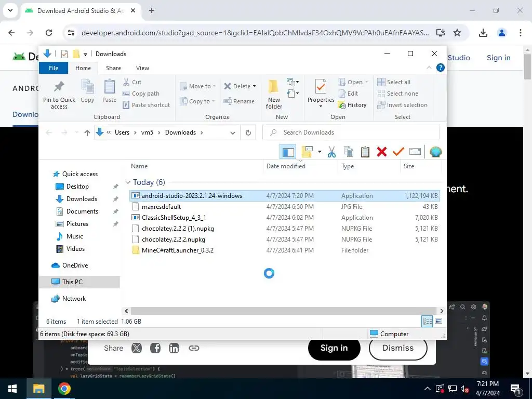Open dropdown arrow beside Folder Options icon
This screenshot has height=399, width=532.
[x=320, y=152]
